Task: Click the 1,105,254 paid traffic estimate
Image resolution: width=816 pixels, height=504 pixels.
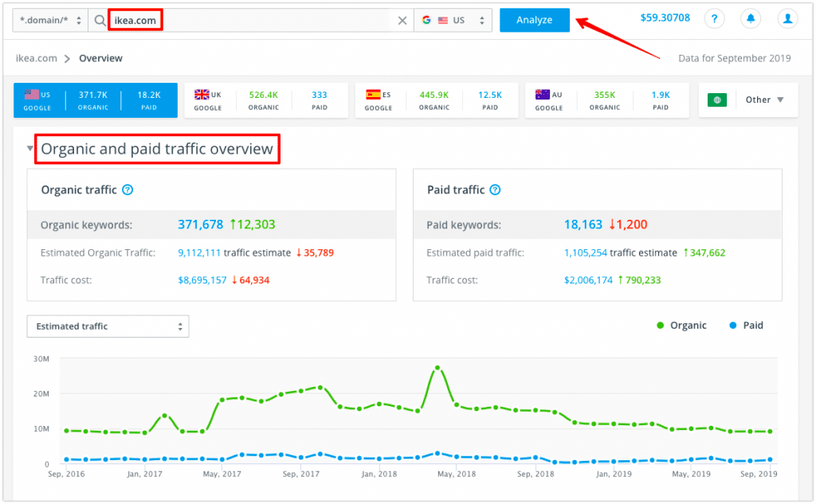Action: click(586, 252)
